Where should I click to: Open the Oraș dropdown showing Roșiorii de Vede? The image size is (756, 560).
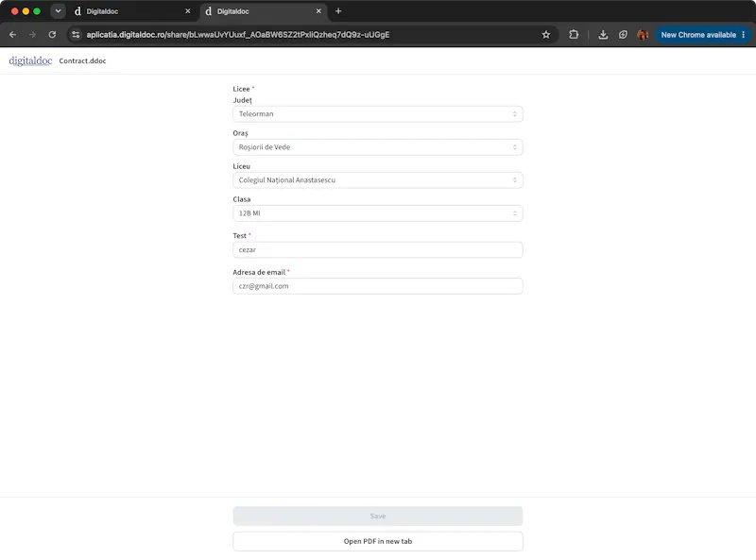pyautogui.click(x=377, y=147)
